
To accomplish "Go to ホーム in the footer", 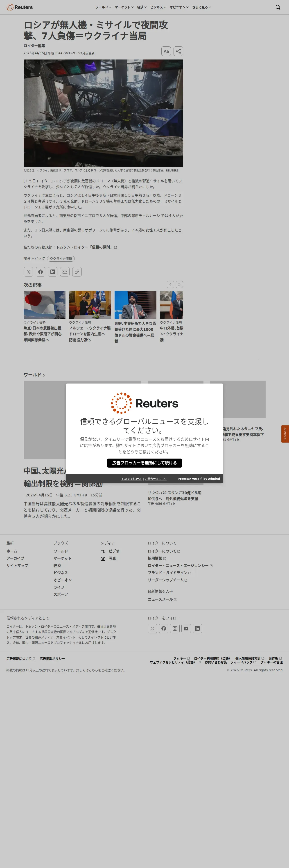I will tap(12, 551).
